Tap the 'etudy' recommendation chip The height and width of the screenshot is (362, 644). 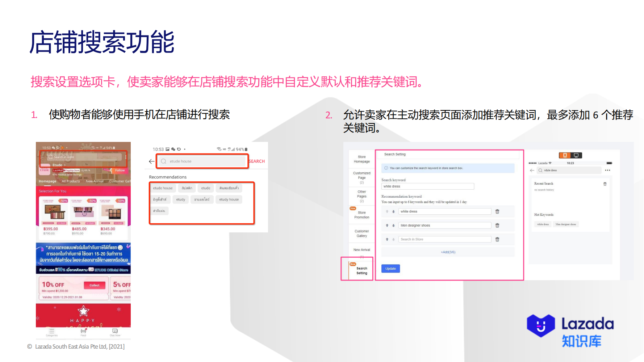point(180,199)
